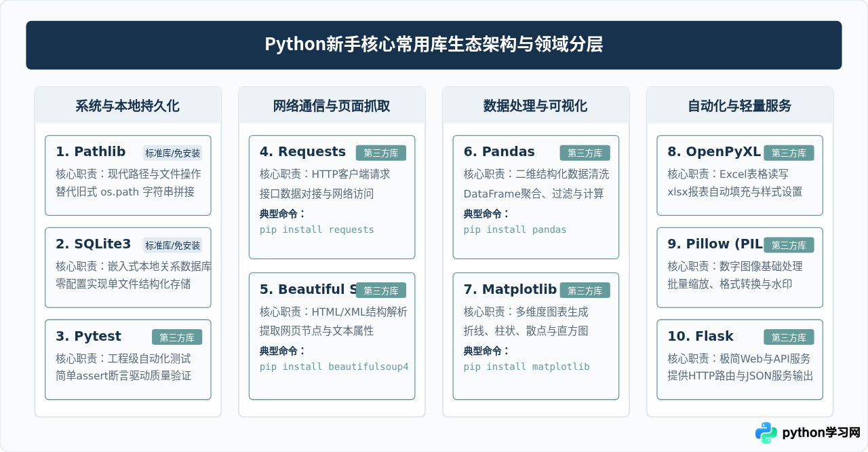
Task: Click the 第三方库 badge on Flask
Action: [x=789, y=337]
